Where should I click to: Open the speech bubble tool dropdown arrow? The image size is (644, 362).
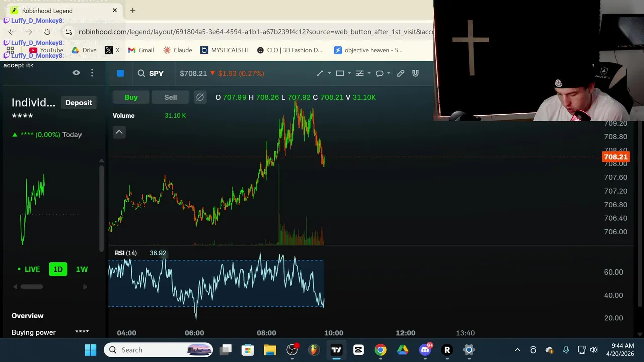(388, 73)
